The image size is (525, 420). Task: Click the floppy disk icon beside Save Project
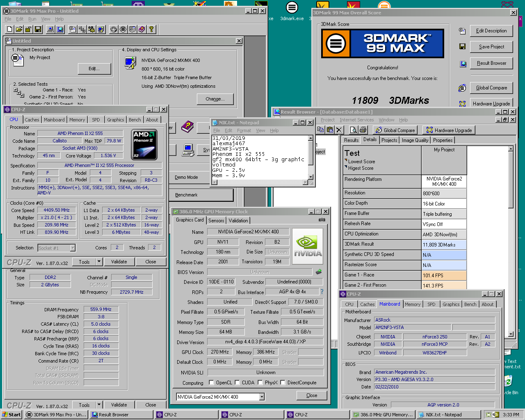coord(462,47)
